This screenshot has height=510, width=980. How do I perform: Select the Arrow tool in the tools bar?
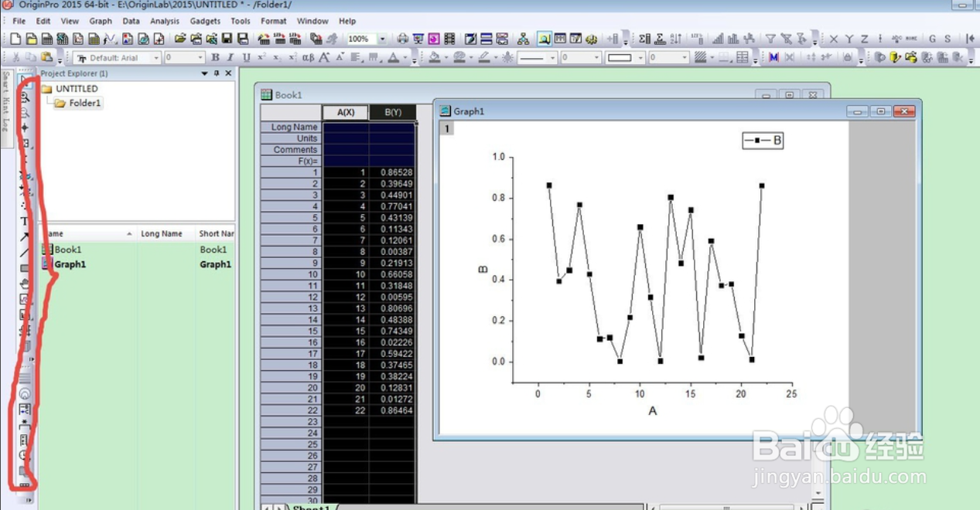tap(25, 237)
